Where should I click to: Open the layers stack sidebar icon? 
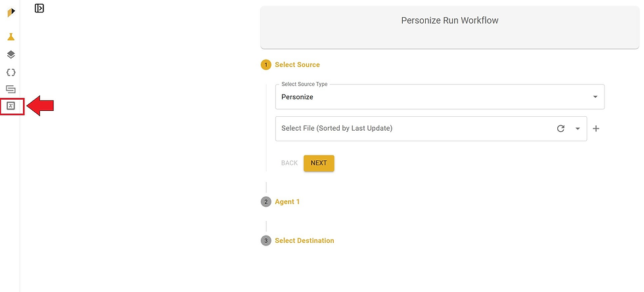11,54
